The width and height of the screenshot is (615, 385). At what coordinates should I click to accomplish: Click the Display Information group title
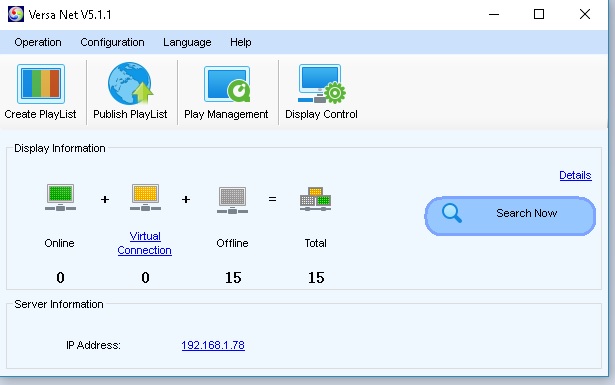[60, 148]
